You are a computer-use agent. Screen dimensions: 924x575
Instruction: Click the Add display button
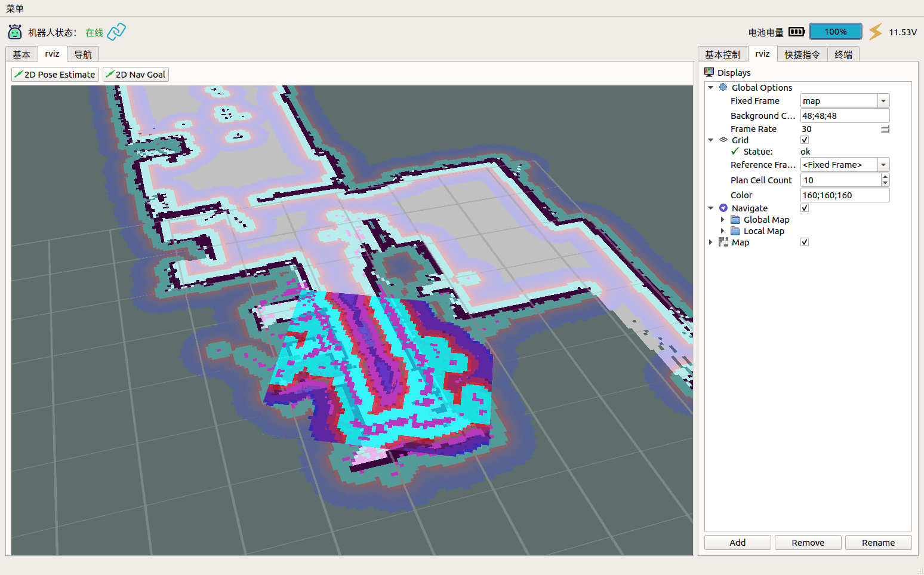point(738,542)
